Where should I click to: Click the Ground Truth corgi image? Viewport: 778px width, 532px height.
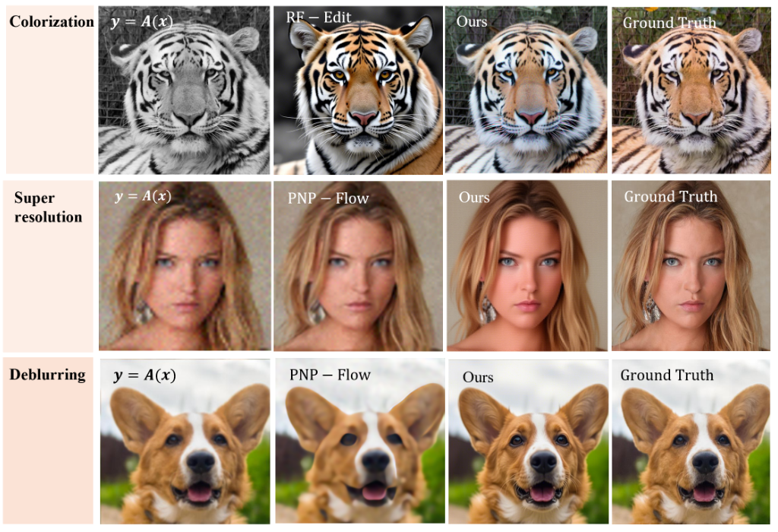click(x=691, y=442)
